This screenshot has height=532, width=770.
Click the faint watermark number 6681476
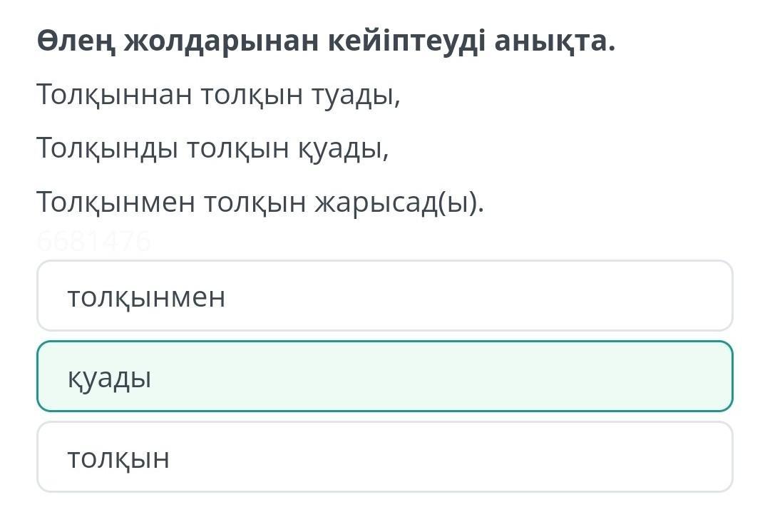click(93, 242)
